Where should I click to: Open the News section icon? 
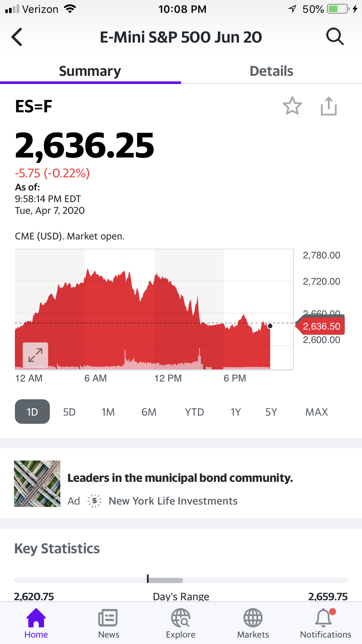pos(108,623)
